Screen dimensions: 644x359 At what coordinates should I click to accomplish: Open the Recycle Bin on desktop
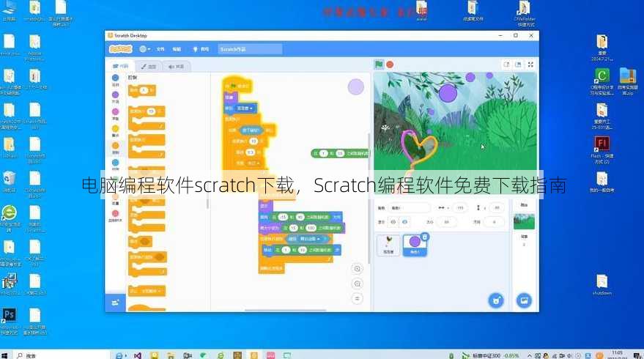9,182
